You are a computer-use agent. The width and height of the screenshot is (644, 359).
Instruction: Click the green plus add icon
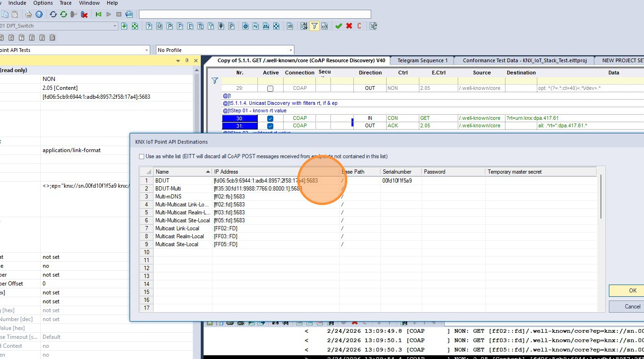tap(124, 26)
